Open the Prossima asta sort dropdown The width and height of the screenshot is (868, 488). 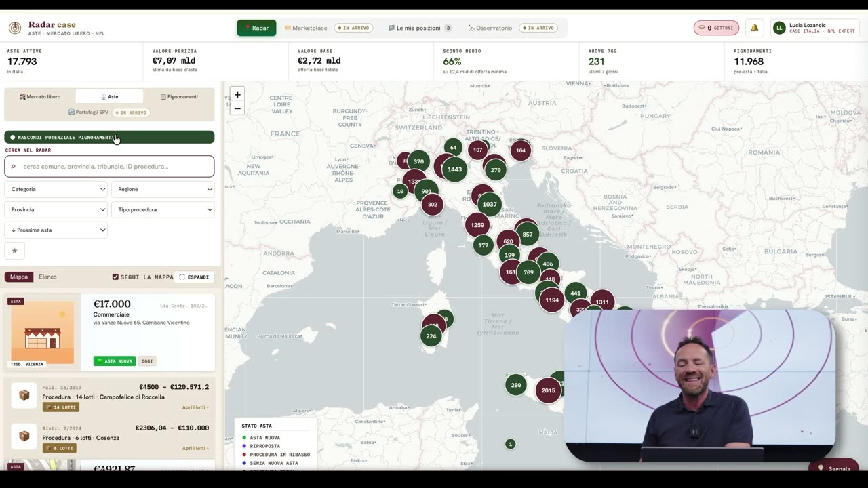56,230
